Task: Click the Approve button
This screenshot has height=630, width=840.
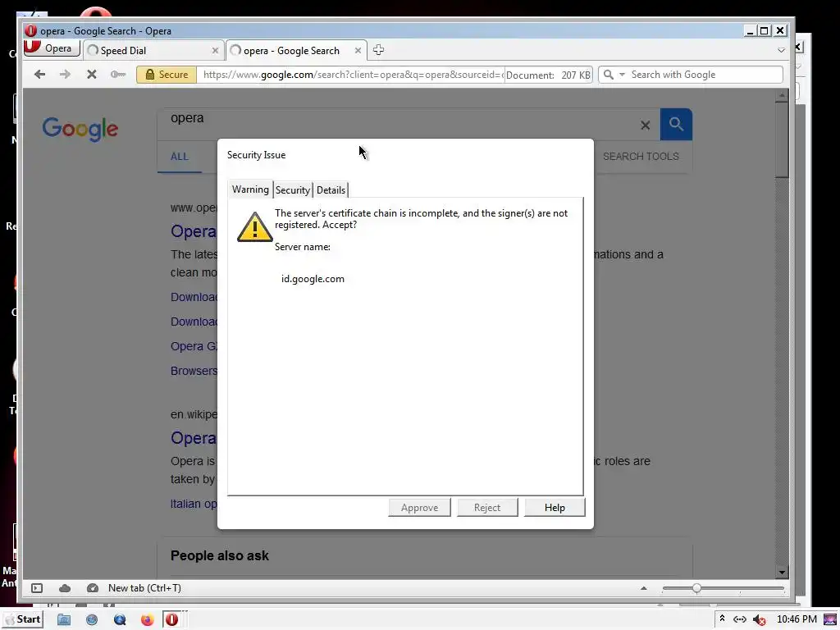Action: click(419, 507)
